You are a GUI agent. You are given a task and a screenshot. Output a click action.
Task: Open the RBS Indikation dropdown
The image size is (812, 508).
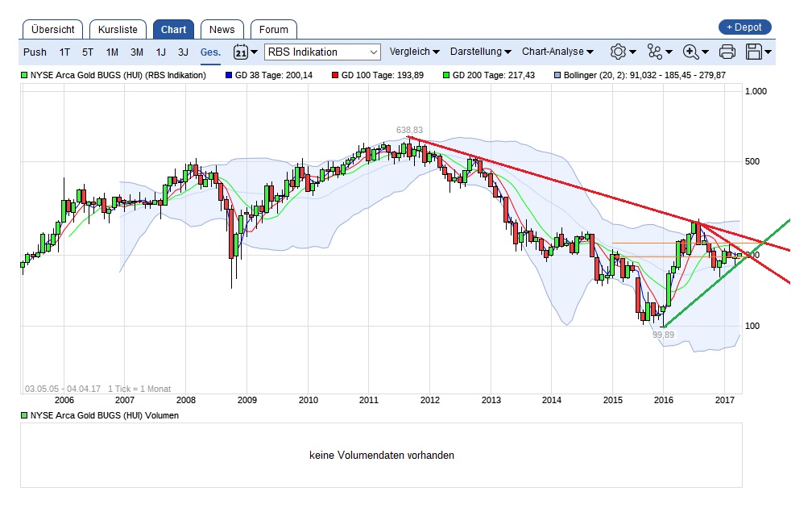click(x=322, y=52)
